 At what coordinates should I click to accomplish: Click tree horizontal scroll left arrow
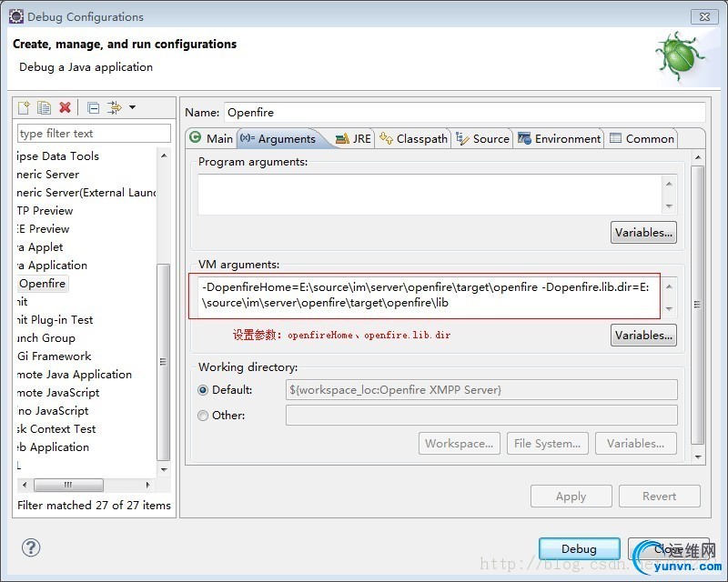25,485
